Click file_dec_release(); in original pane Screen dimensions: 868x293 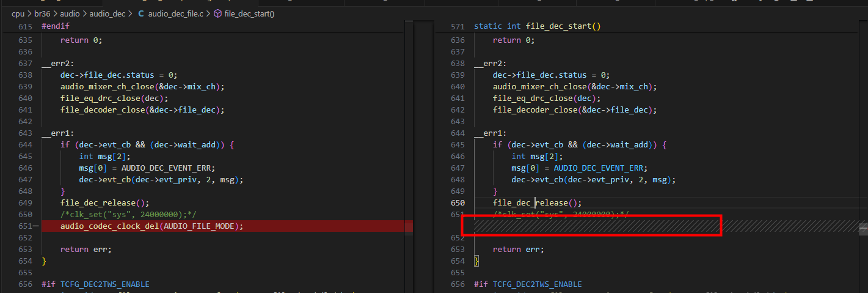(x=105, y=203)
